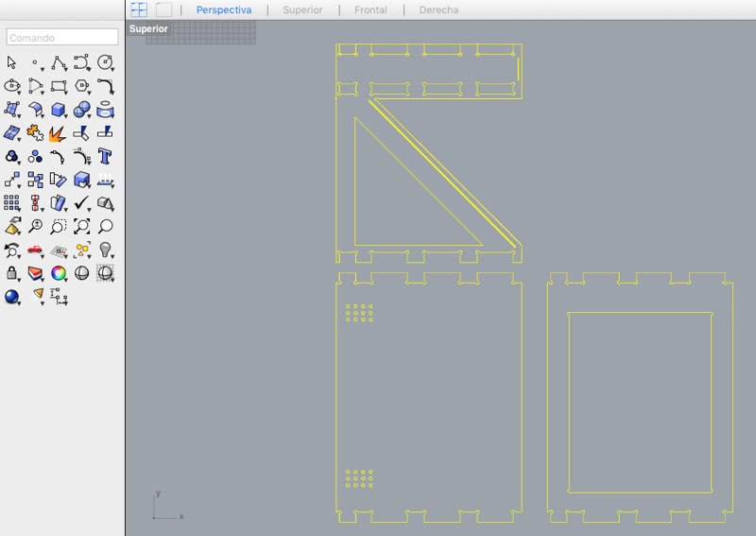Expand the point tool flyout arrow
This screenshot has height=536, width=756.
point(43,69)
